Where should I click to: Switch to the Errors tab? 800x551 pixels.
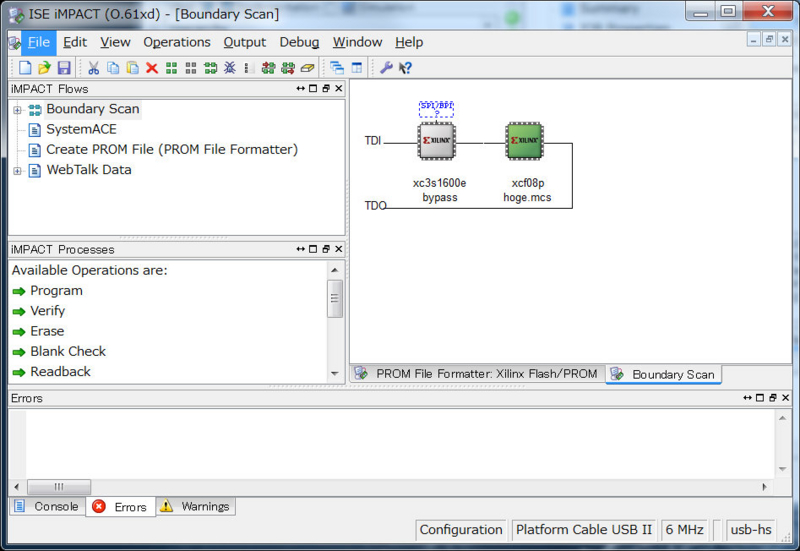coord(120,507)
